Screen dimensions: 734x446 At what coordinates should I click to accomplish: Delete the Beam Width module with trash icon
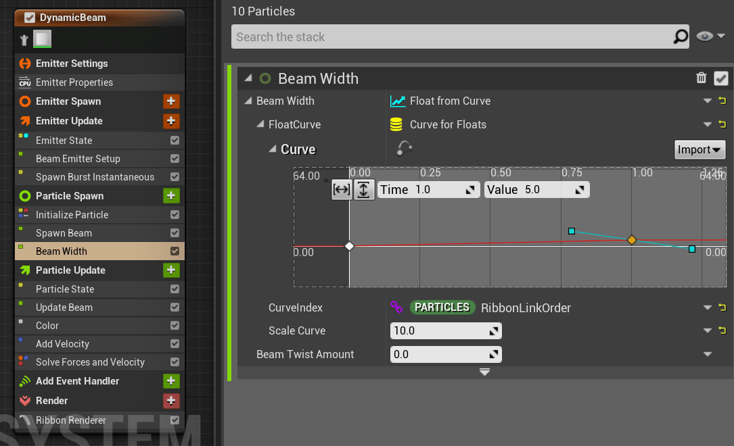coord(701,78)
